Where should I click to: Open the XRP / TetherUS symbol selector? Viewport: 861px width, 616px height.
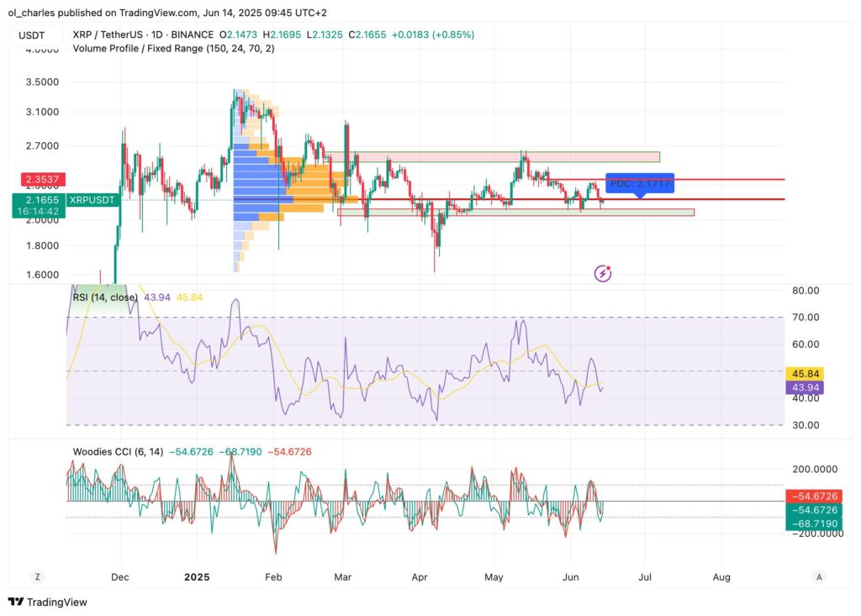(109, 35)
